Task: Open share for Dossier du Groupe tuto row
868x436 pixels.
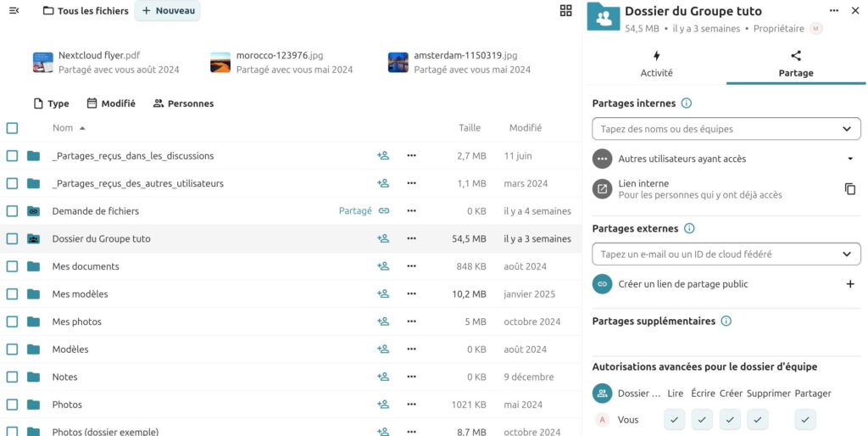Action: coord(383,238)
